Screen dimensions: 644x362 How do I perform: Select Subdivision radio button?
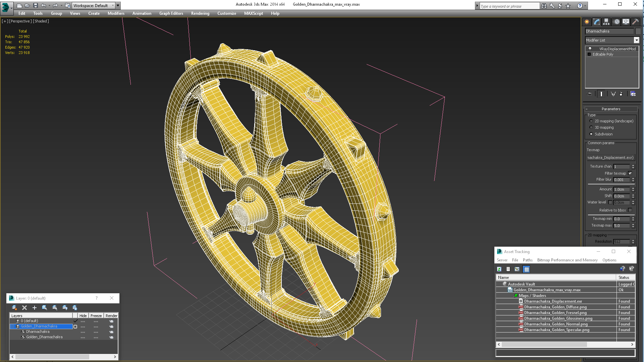pos(591,134)
